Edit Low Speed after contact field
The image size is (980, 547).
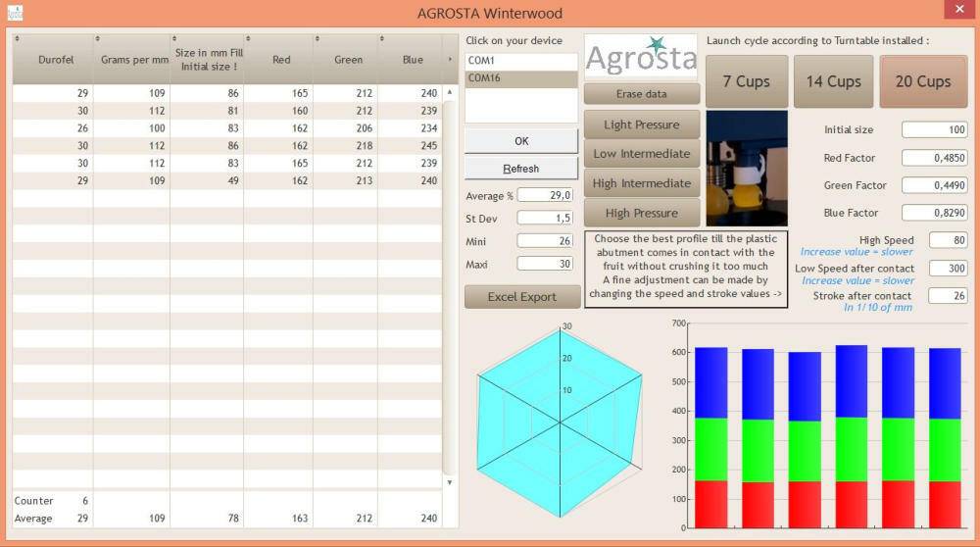point(948,269)
